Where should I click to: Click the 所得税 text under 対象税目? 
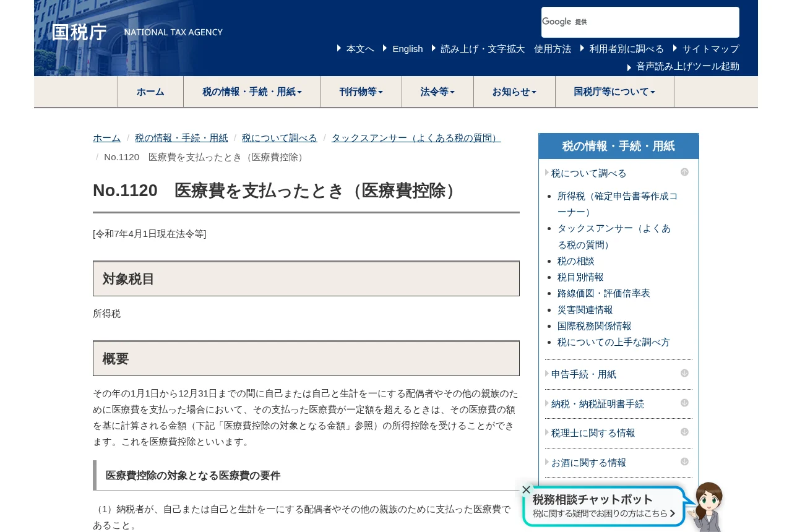pyautogui.click(x=107, y=314)
